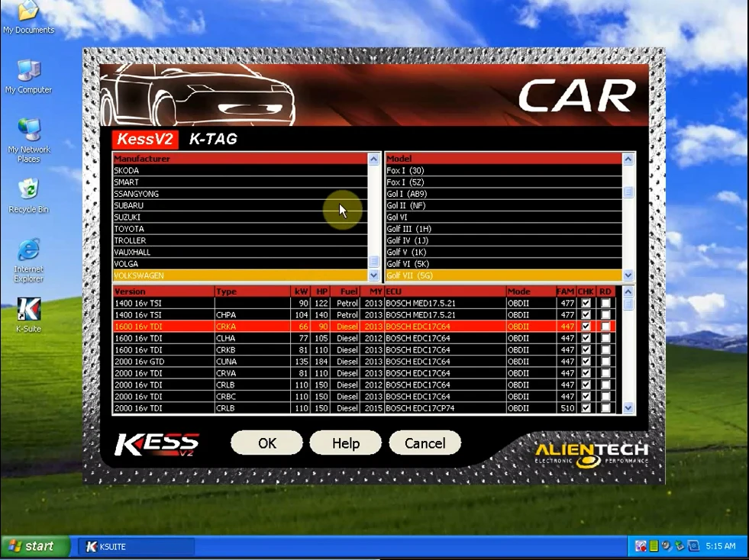Open the volume speaker tray icon

667,546
